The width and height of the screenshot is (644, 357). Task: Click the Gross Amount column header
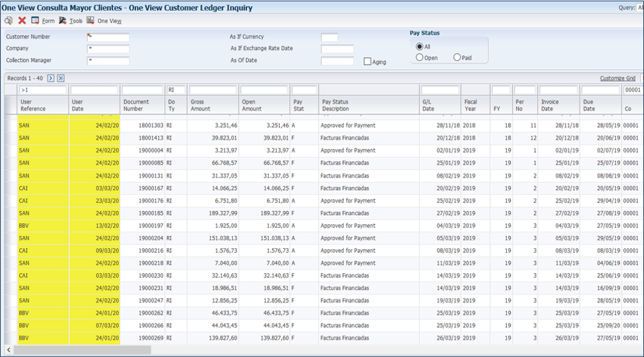pos(213,105)
